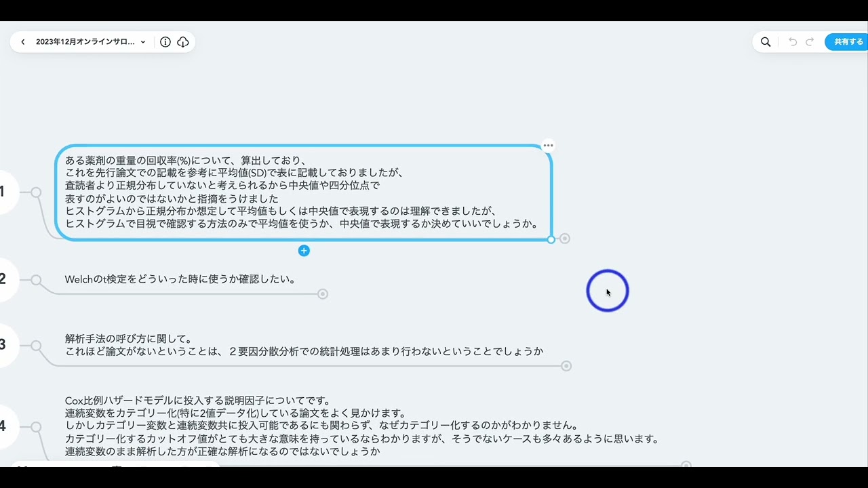Select the Welchのt検定 node text

coord(180,279)
